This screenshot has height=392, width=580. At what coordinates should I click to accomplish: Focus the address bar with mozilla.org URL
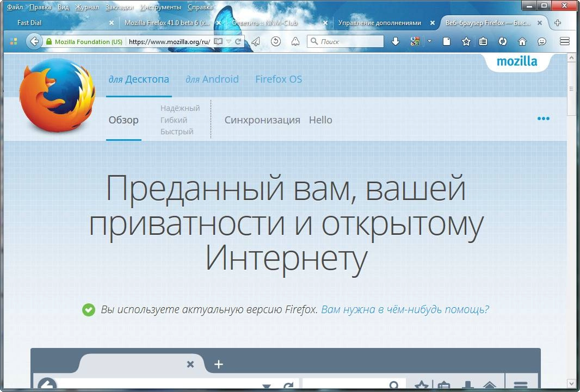(169, 42)
